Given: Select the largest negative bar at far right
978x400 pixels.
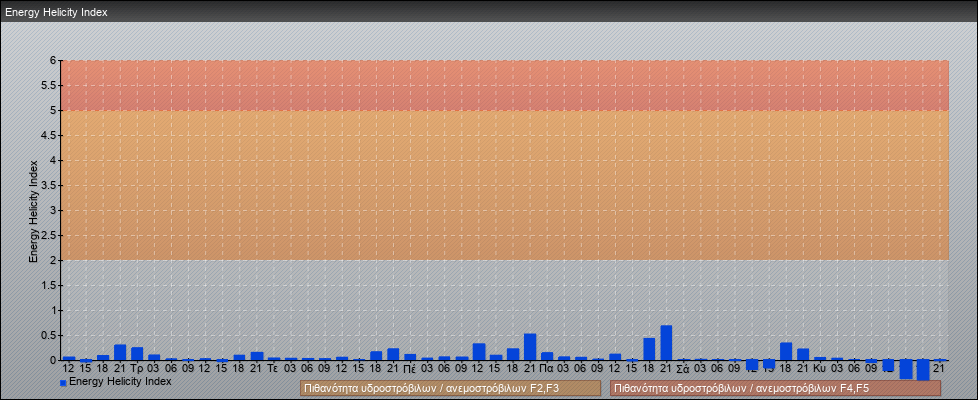Looking at the screenshot, I should [922, 371].
